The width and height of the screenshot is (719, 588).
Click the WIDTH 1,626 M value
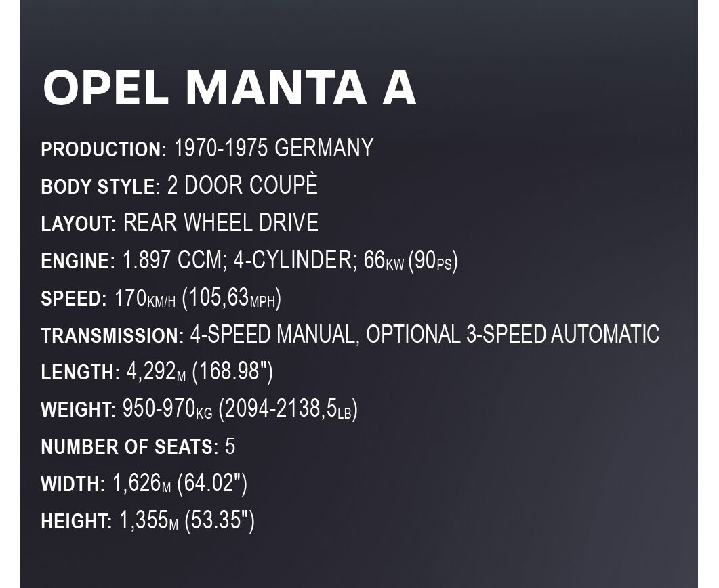click(x=142, y=484)
